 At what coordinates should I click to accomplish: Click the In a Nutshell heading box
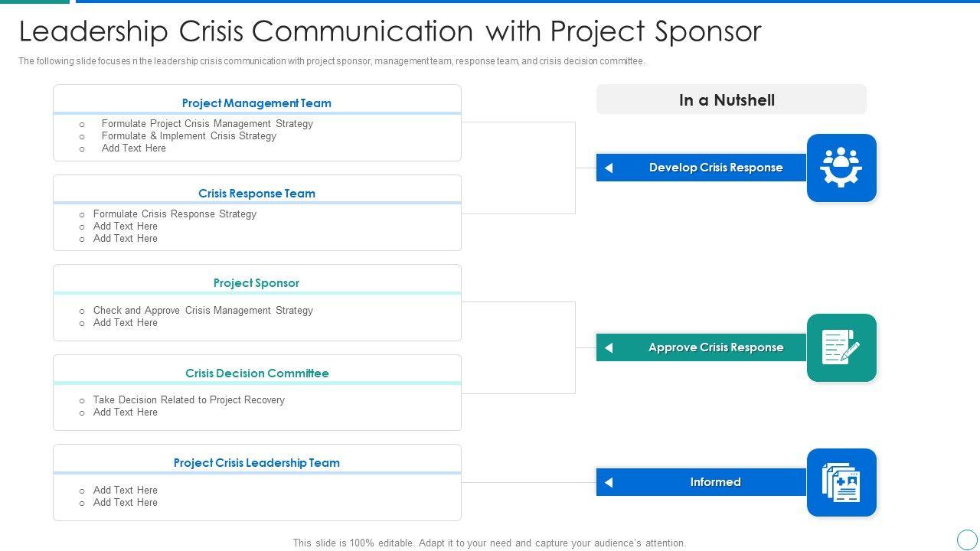tap(730, 100)
